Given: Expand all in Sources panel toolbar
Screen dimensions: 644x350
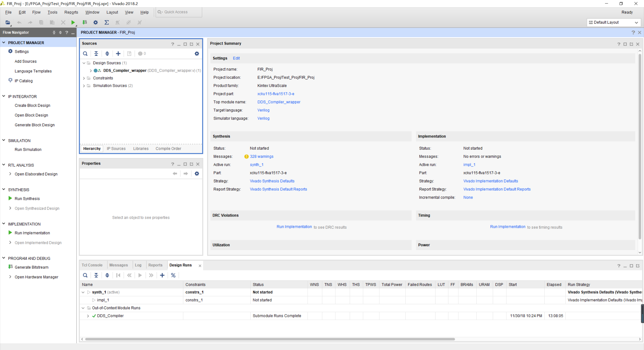Looking at the screenshot, I should [x=107, y=54].
